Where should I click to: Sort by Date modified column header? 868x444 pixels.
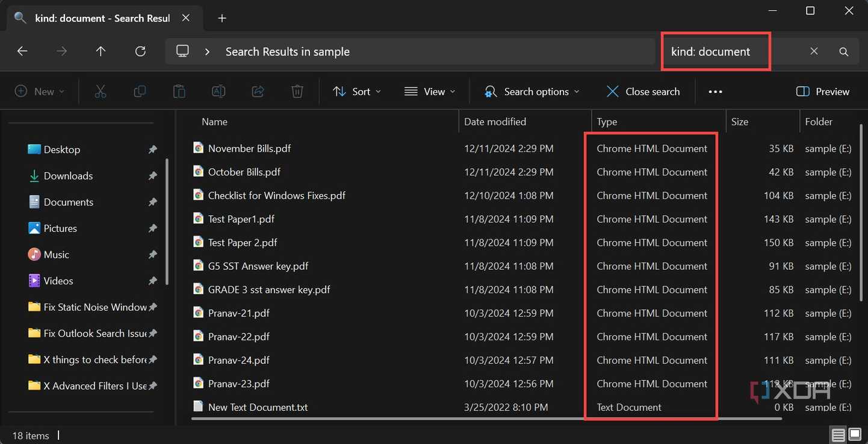coord(495,122)
